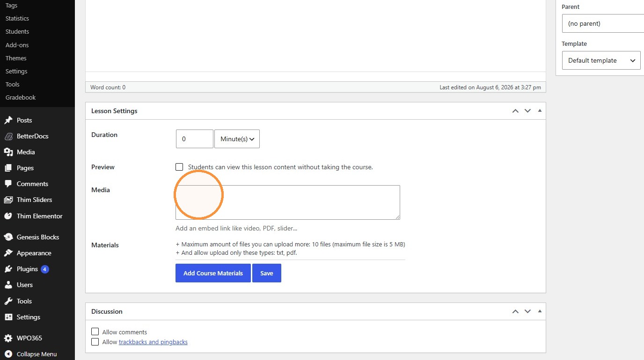Open the BetterDocs icon in sidebar

click(8, 136)
